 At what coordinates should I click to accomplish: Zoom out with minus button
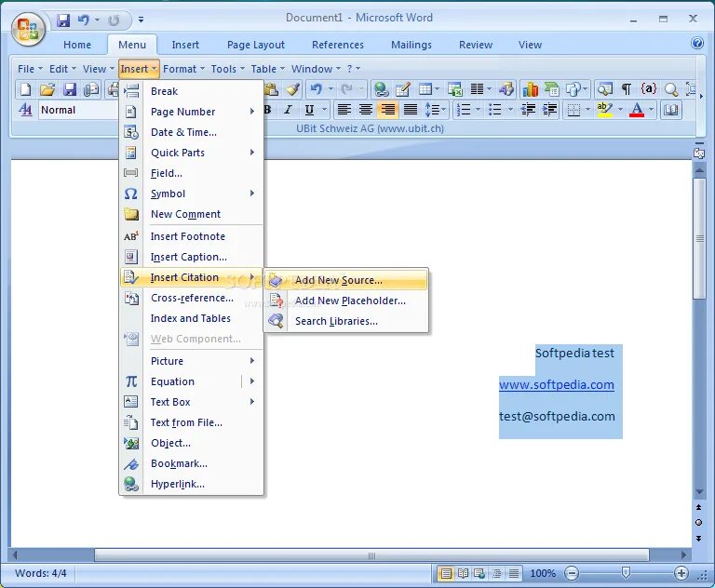pyautogui.click(x=572, y=573)
